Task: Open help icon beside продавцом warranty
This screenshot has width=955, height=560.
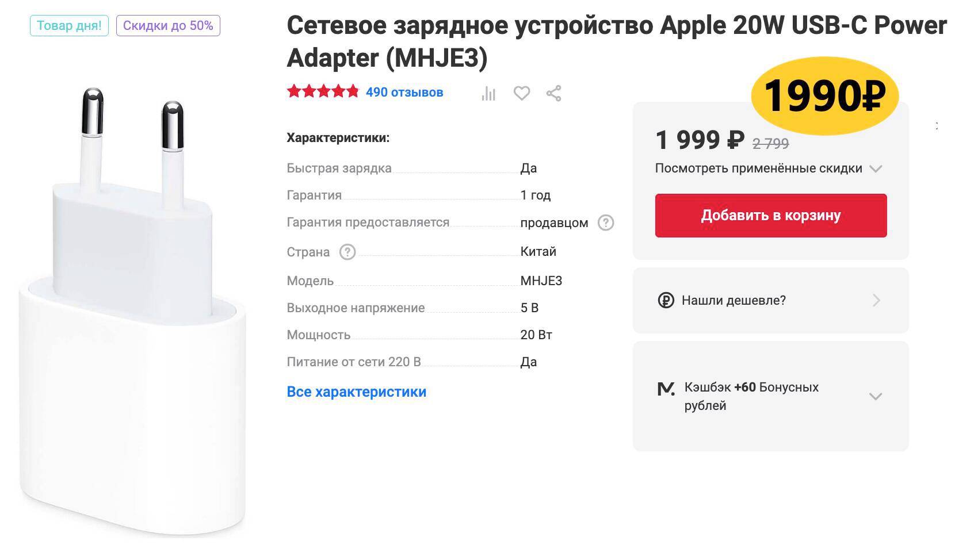Action: coord(606,223)
